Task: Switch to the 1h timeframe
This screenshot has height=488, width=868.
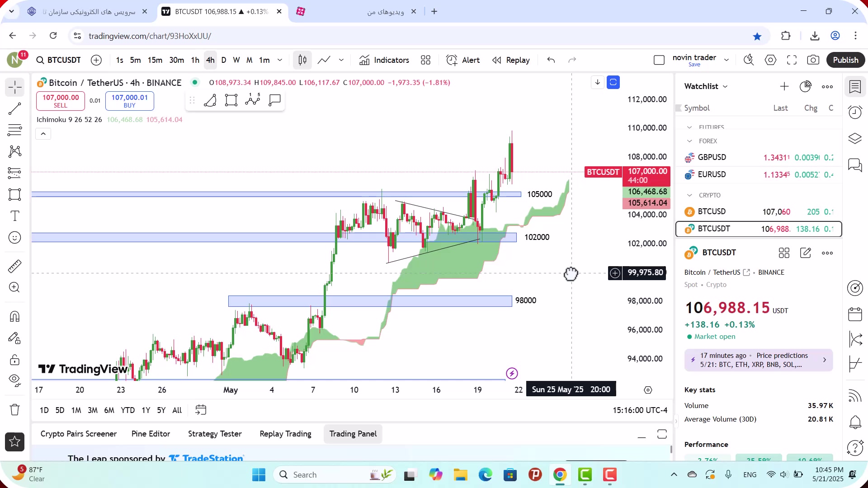Action: (195, 60)
